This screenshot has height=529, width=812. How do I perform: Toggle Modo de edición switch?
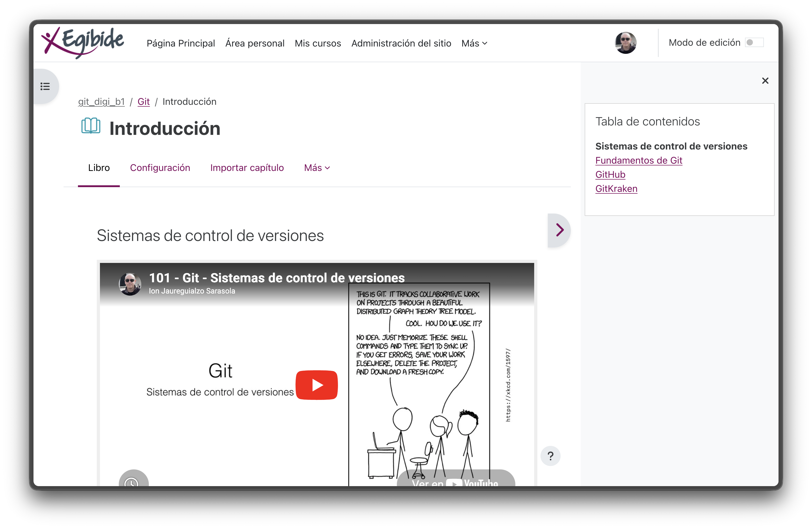coord(754,43)
